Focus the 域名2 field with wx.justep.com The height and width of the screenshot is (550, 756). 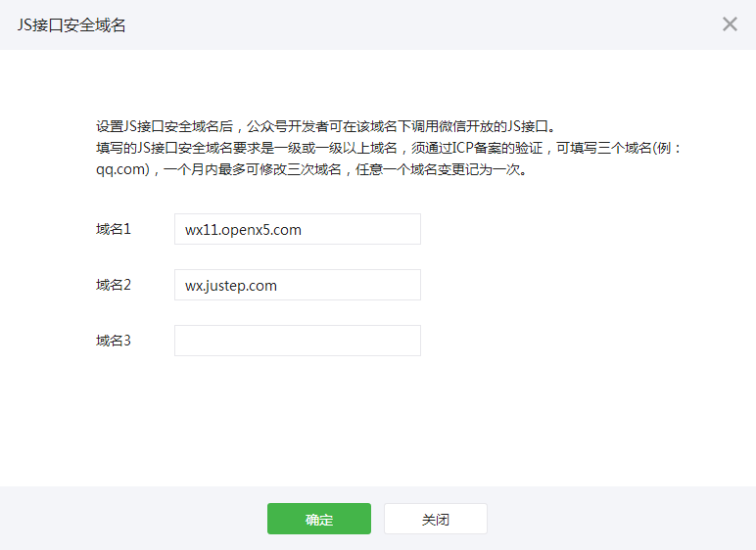click(x=298, y=285)
